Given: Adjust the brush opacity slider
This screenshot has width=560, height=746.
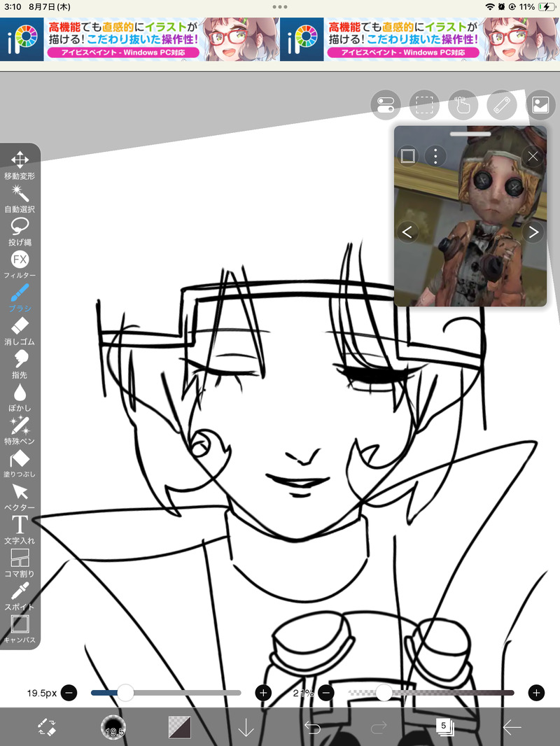Looking at the screenshot, I should click(x=431, y=693).
